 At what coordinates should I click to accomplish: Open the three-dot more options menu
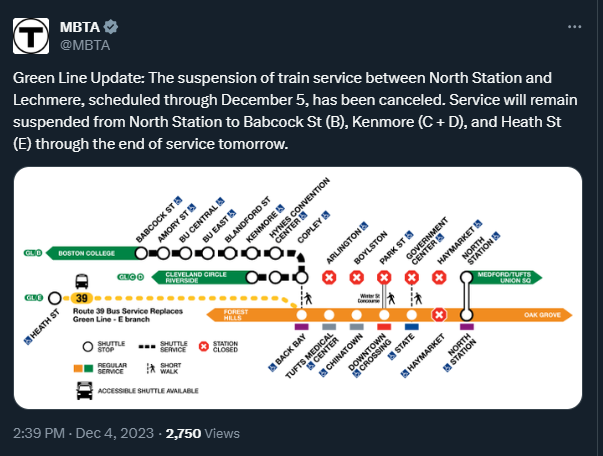click(x=572, y=26)
